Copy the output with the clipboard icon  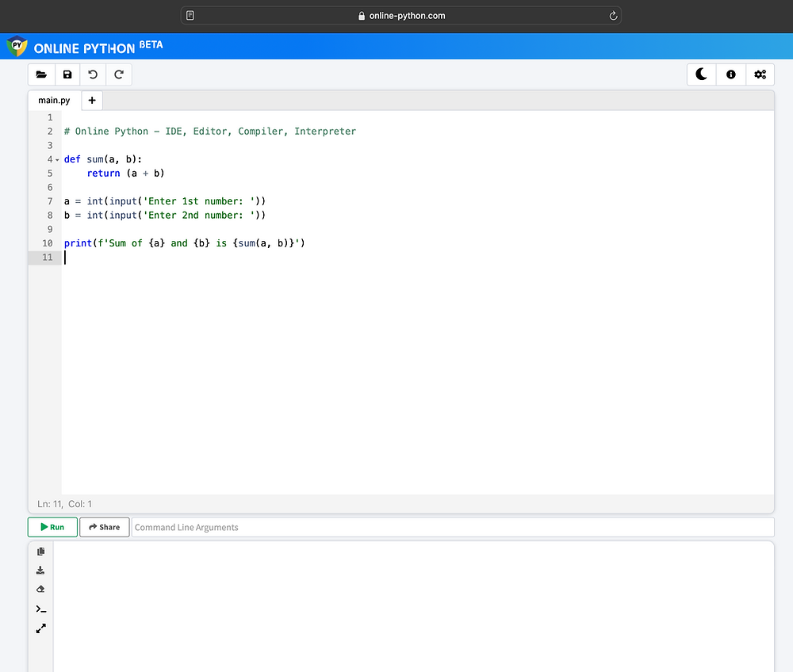(41, 552)
